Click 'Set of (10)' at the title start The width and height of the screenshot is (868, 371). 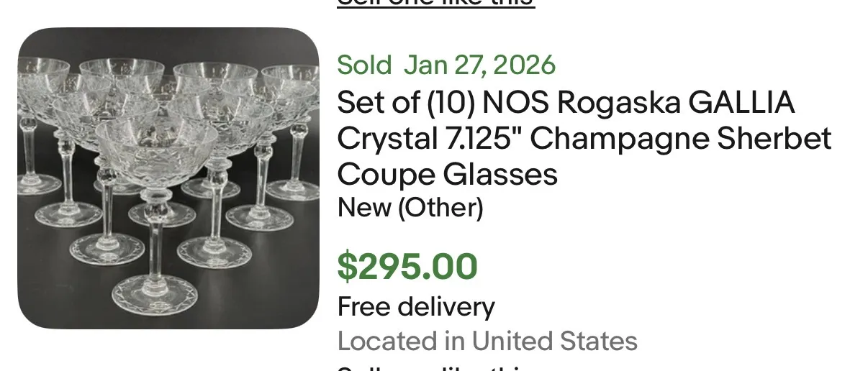pyautogui.click(x=405, y=103)
